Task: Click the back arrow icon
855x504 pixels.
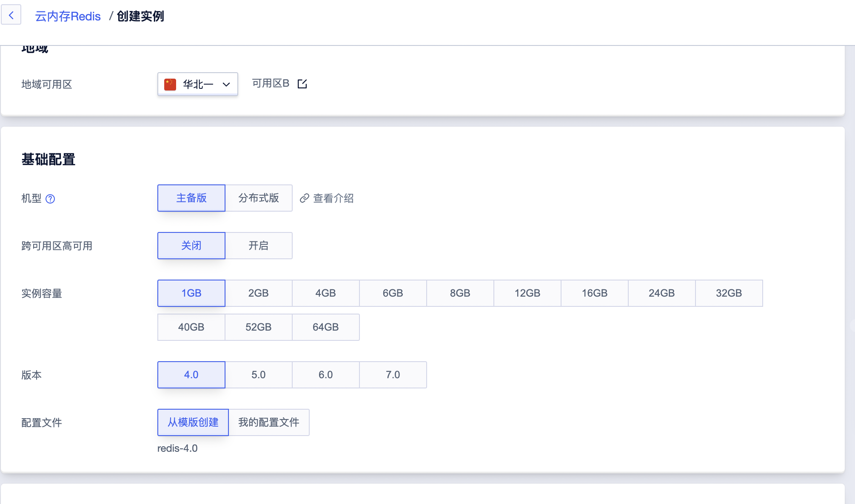Action: 11,15
